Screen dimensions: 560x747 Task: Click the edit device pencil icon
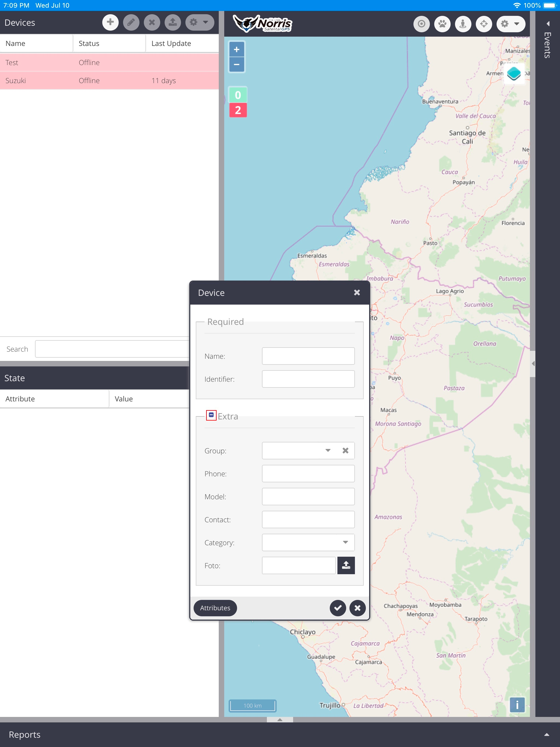pyautogui.click(x=131, y=23)
